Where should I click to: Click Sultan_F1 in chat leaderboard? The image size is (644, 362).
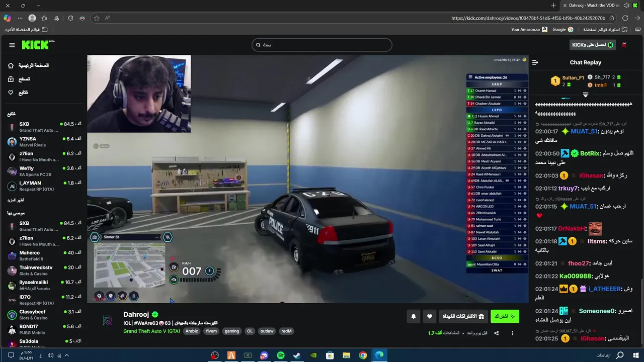(x=573, y=78)
